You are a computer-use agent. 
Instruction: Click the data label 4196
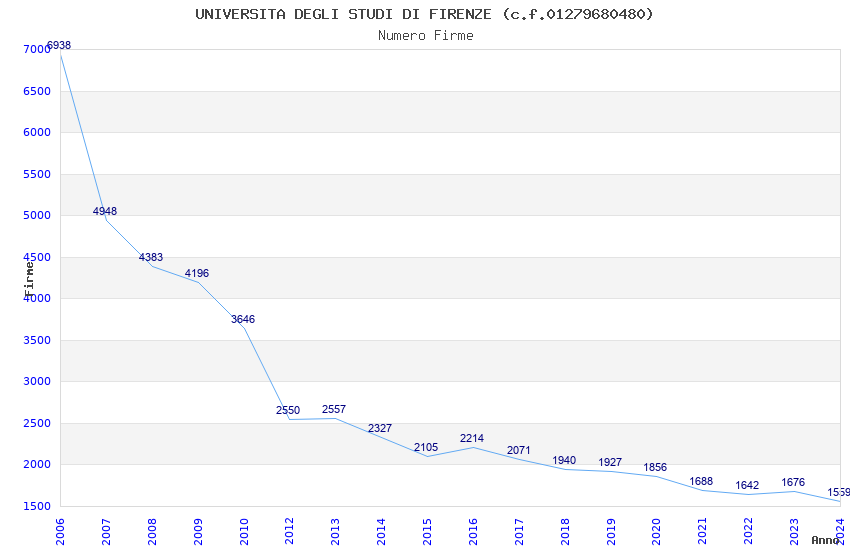(197, 274)
